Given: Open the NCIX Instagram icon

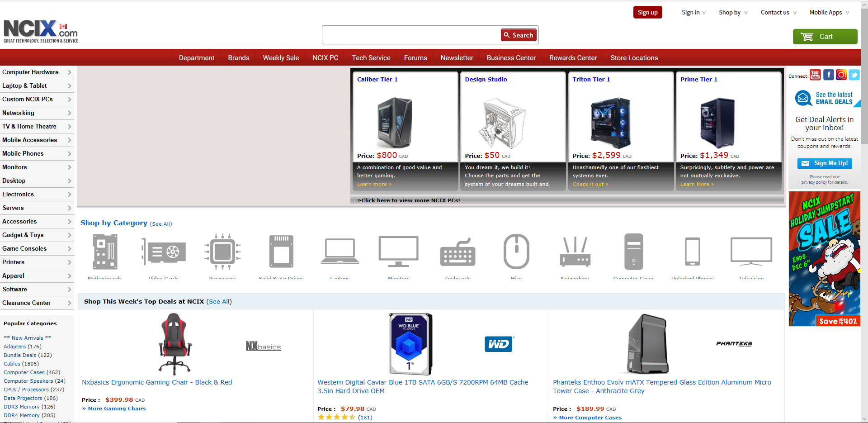Looking at the screenshot, I should [x=841, y=75].
